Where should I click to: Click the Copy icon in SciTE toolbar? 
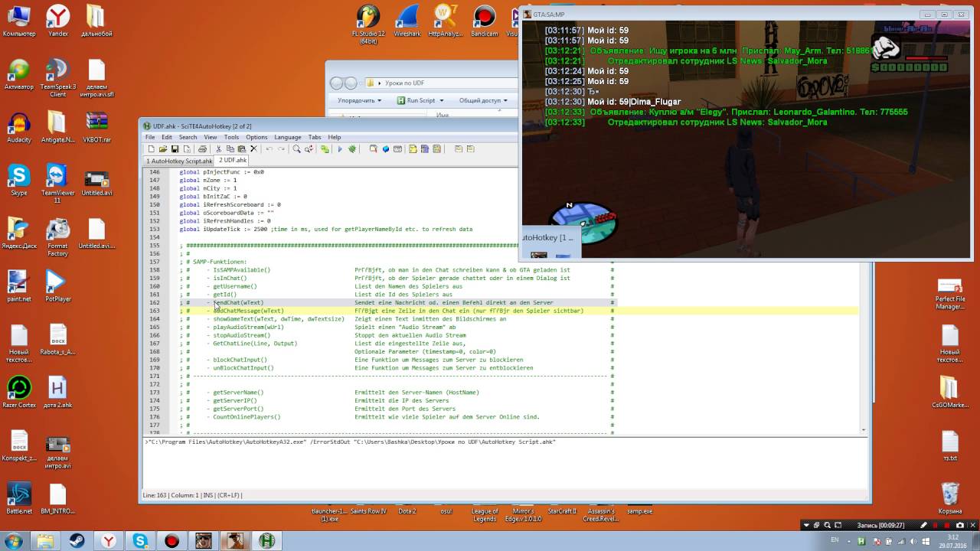[x=230, y=148]
